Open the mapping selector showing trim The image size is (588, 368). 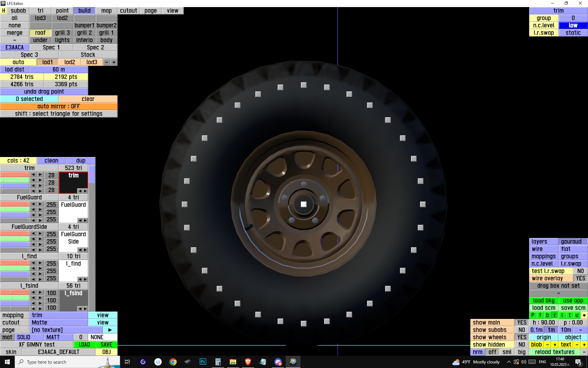click(58, 315)
